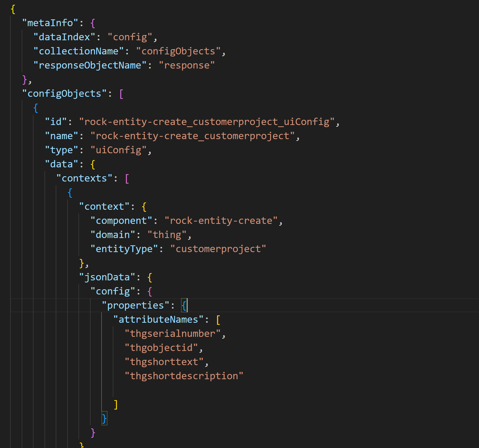Click the "thgobjectid" array item
The image size is (479, 448).
[x=161, y=348]
